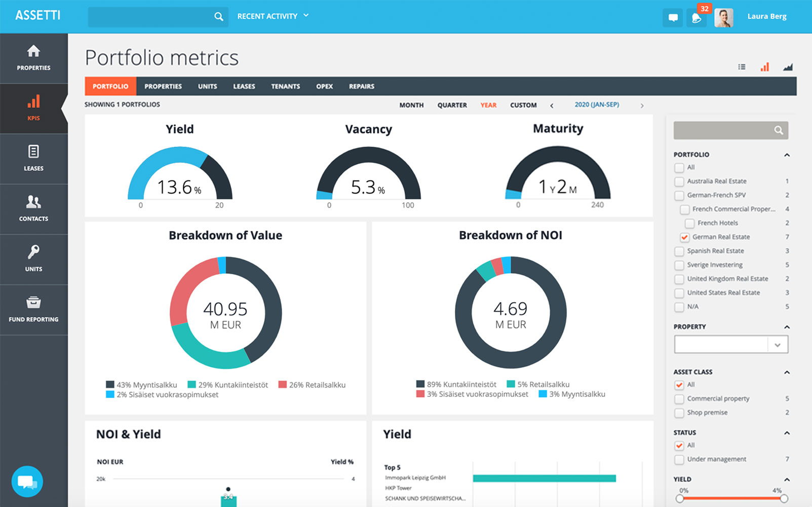Viewport: 812px width, 507px height.
Task: Uncheck German Real Estate portfolio
Action: coord(684,237)
